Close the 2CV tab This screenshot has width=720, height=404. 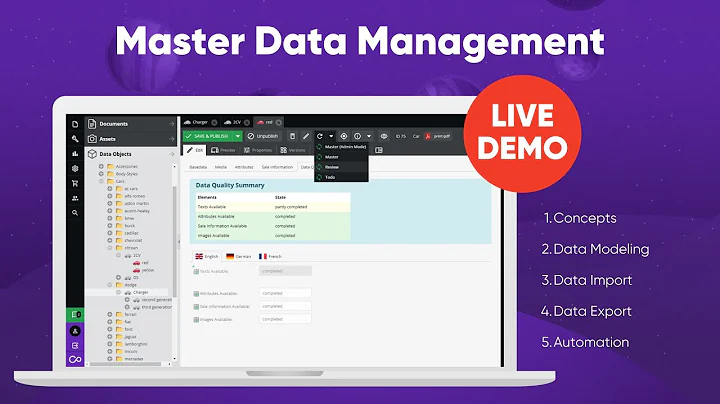(247, 123)
